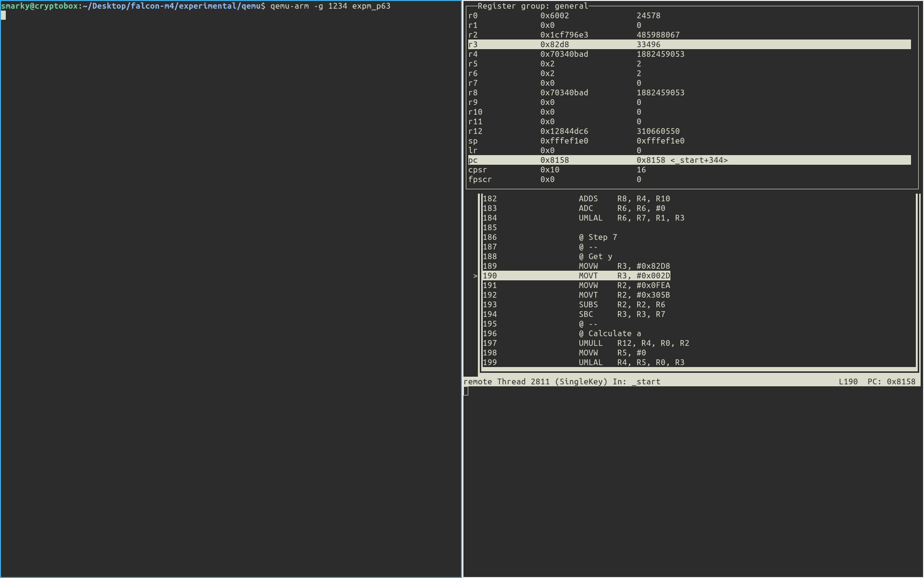
Task: Click the 'PC: 0x8158' status indicator
Action: click(x=891, y=381)
